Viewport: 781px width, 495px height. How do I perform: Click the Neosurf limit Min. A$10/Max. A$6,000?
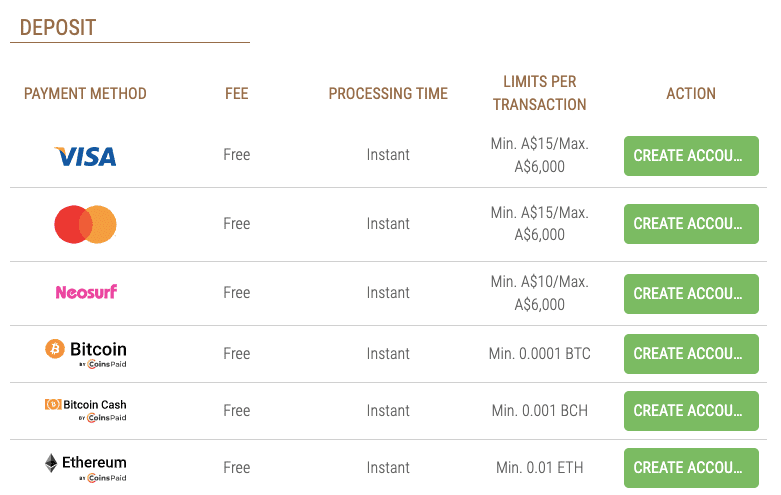point(539,293)
